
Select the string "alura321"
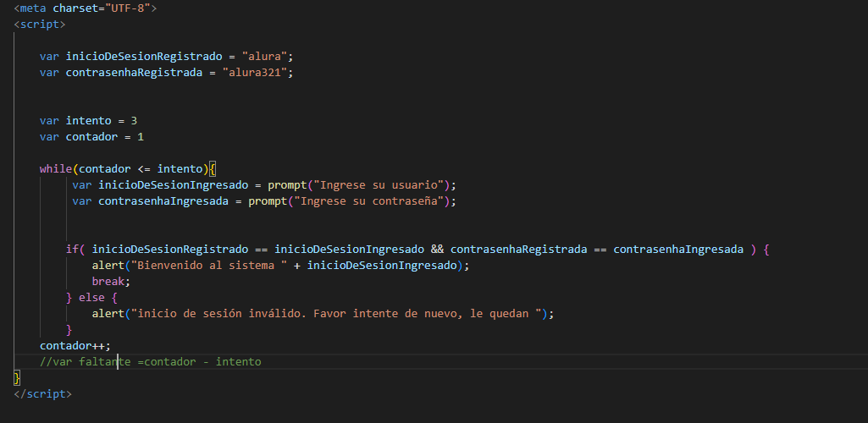pyautogui.click(x=254, y=73)
